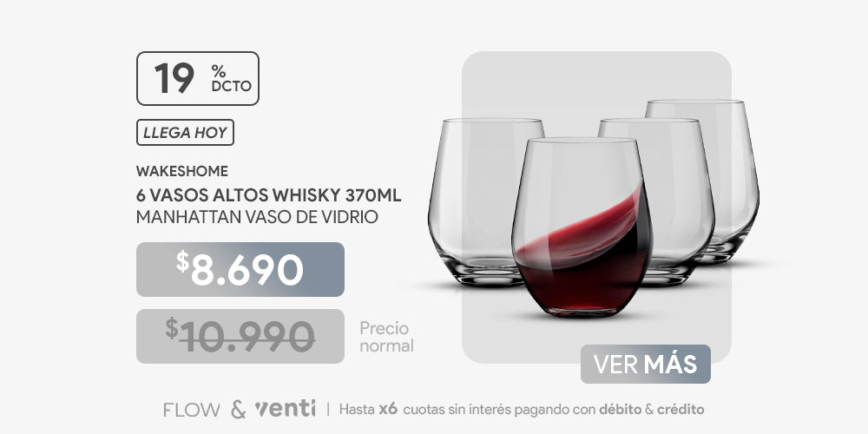868x434 pixels.
Task: Select the Precio normal label
Action: [386, 337]
